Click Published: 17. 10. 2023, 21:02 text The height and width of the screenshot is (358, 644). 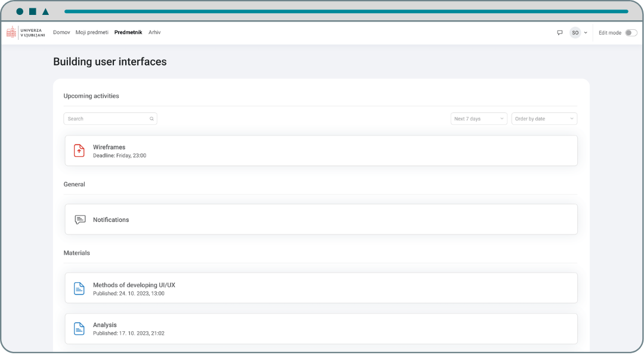tap(129, 334)
